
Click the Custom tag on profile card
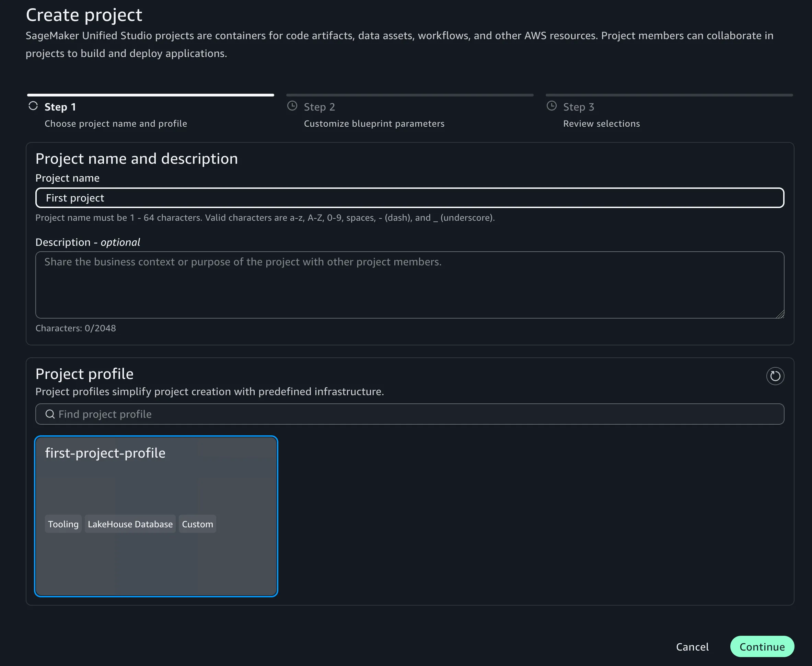[198, 524]
